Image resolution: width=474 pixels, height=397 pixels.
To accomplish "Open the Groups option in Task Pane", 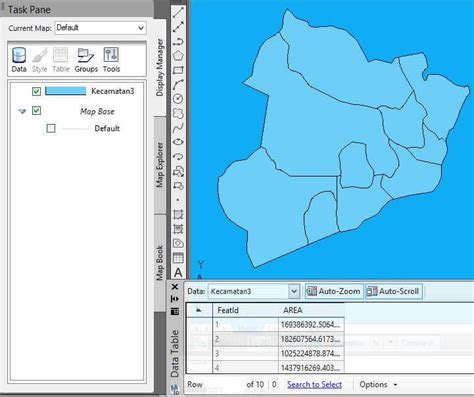I will click(x=86, y=60).
